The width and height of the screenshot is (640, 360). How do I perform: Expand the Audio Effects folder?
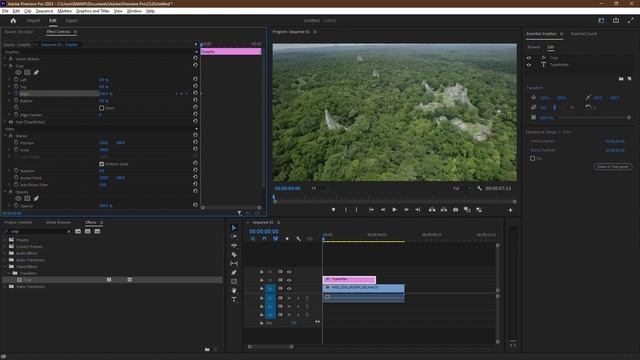[x=5, y=253]
